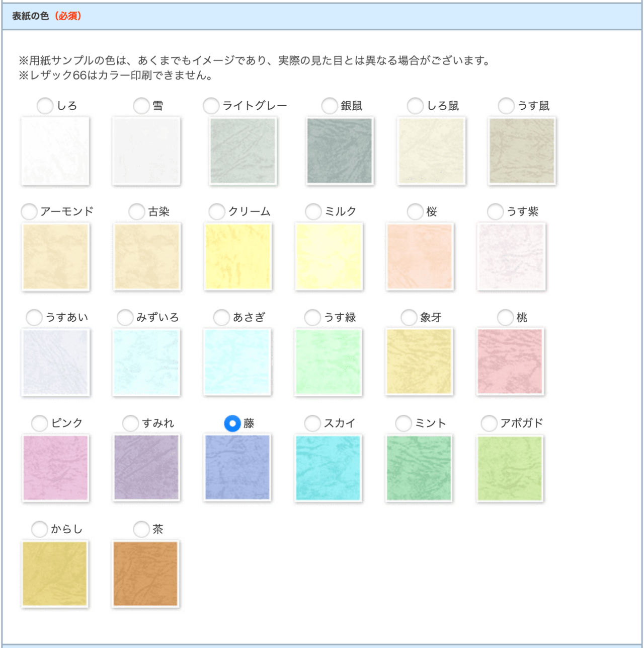Click the 藤 selected radio button
Screen dimensions: 644x648
232,423
